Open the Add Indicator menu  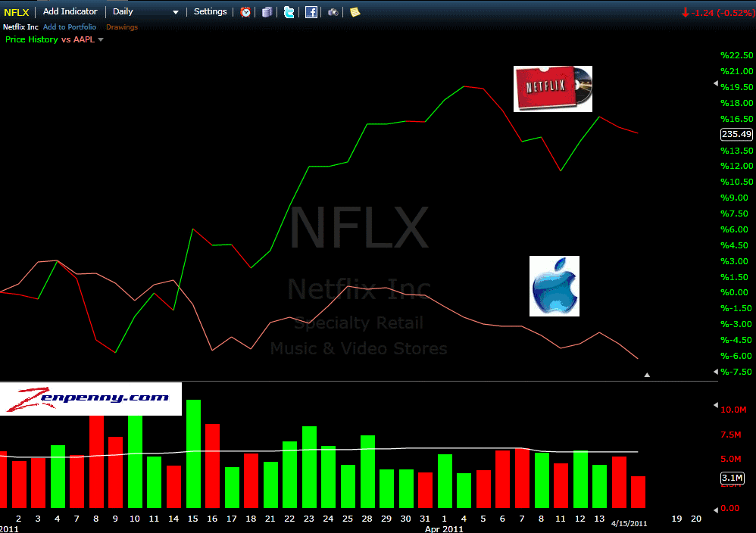[x=70, y=11]
